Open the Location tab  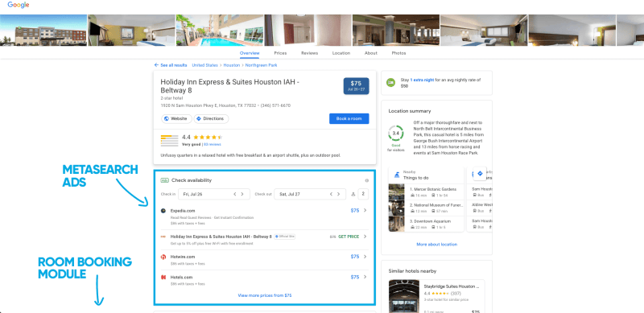341,53
